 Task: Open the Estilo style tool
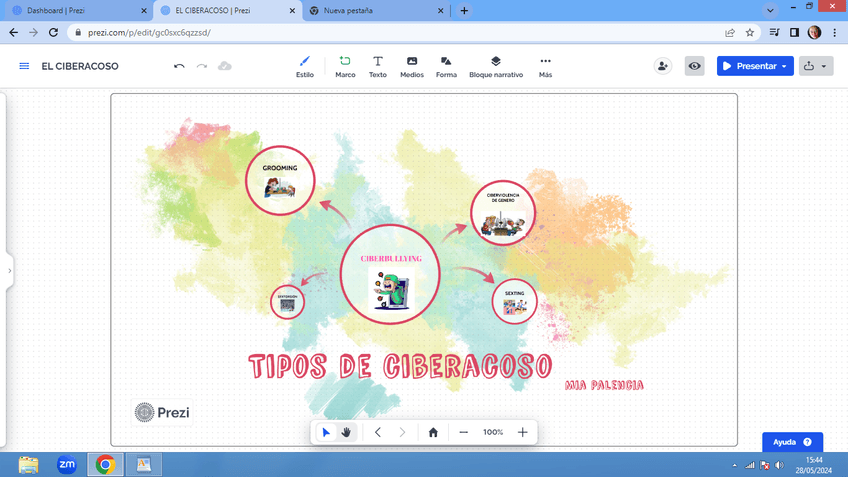pos(305,66)
